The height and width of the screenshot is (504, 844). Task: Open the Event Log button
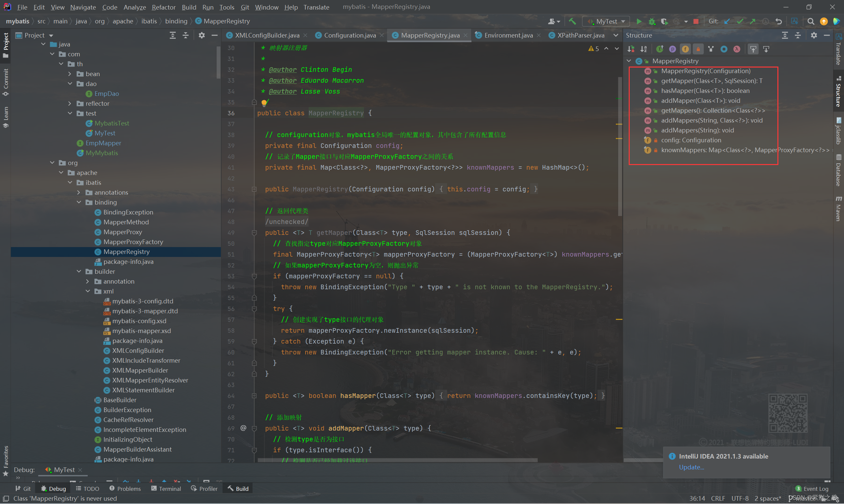click(x=812, y=489)
